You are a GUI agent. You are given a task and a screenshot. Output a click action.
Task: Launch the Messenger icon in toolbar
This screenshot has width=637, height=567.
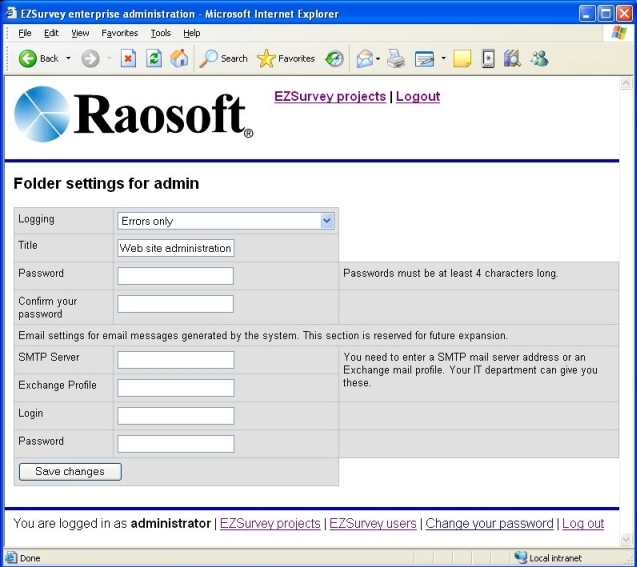[x=539, y=59]
